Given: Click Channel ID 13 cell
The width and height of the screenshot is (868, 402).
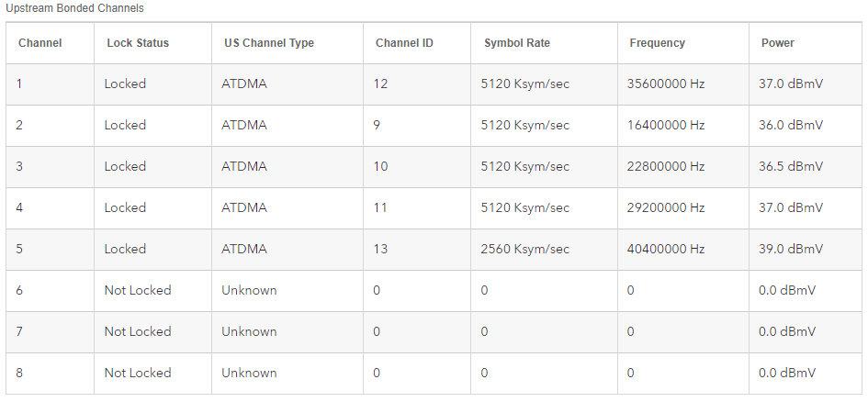Looking at the screenshot, I should click(x=380, y=250).
